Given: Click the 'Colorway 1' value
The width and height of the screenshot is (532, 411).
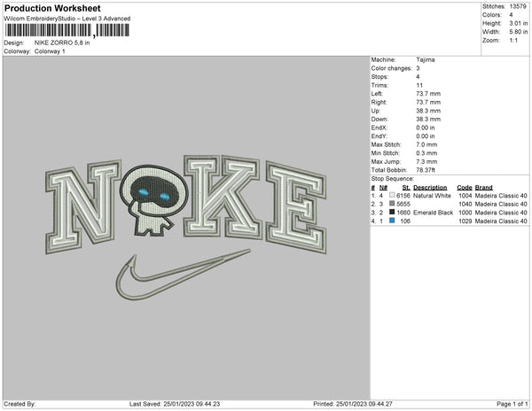Looking at the screenshot, I should pos(50,51).
